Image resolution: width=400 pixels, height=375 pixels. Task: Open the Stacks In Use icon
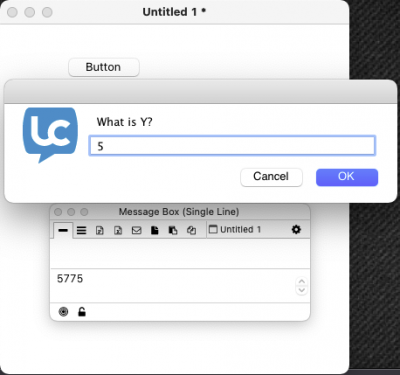pos(191,230)
